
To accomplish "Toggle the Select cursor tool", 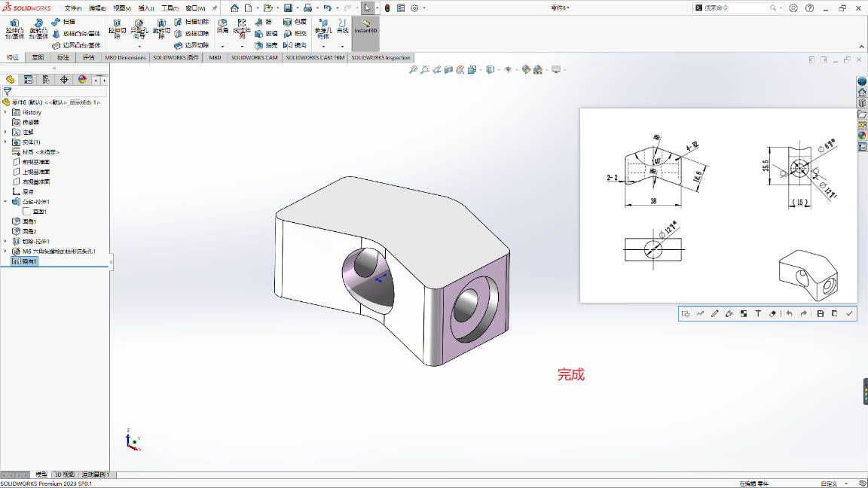I will (x=367, y=8).
